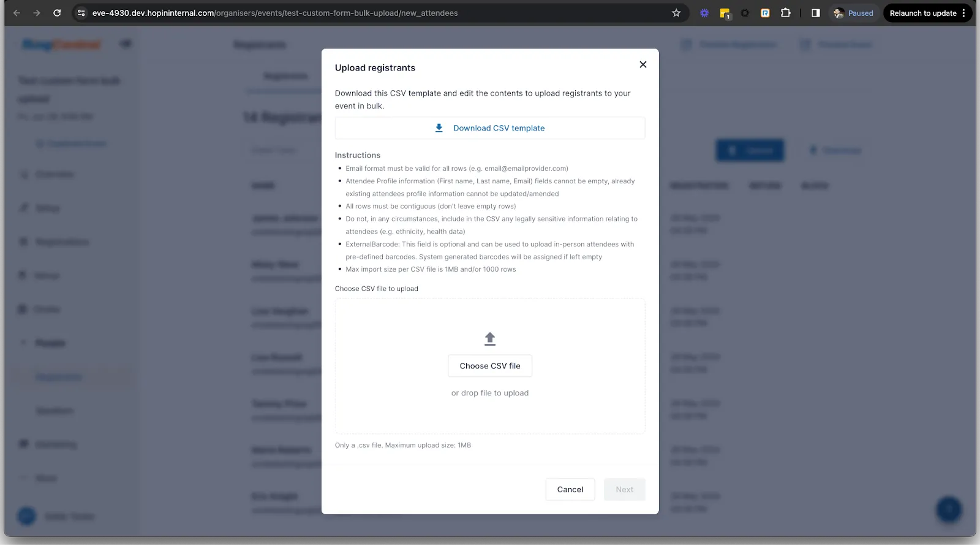This screenshot has height=545, width=980.
Task: Click the file drop area text
Action: click(x=489, y=393)
